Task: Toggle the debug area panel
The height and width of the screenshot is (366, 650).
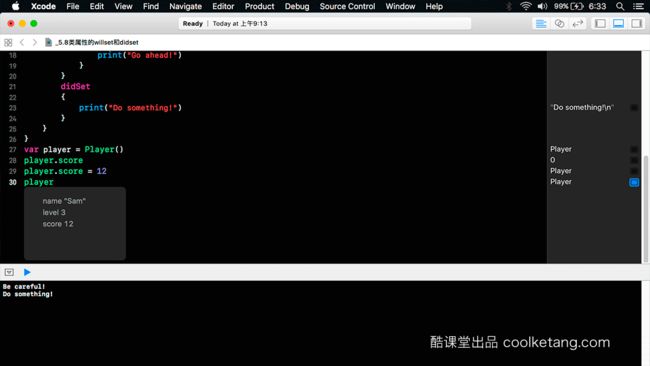Action: tap(618, 24)
